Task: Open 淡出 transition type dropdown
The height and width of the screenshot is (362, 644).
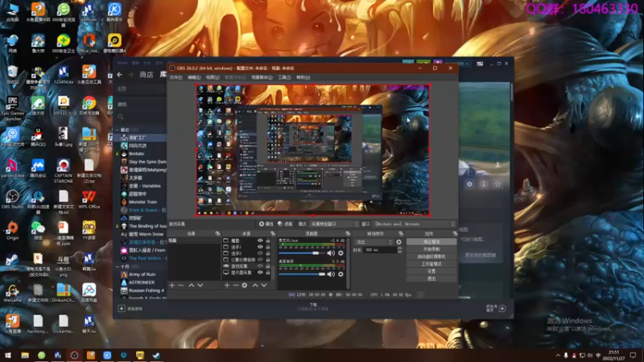Action: (373, 242)
